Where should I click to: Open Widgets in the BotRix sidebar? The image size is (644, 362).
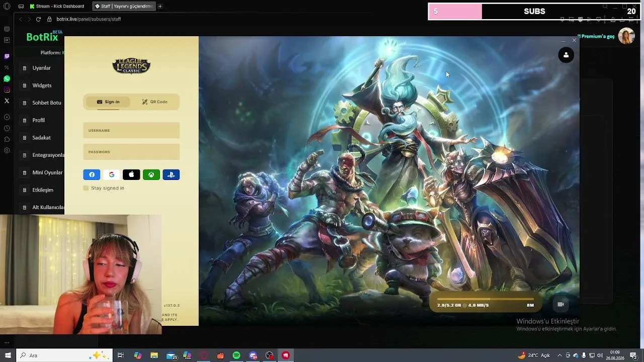tap(42, 85)
